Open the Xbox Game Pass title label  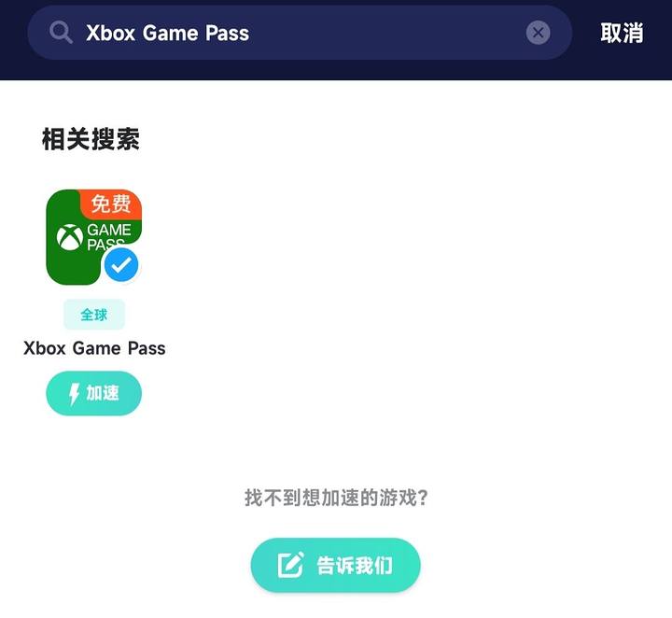(94, 348)
